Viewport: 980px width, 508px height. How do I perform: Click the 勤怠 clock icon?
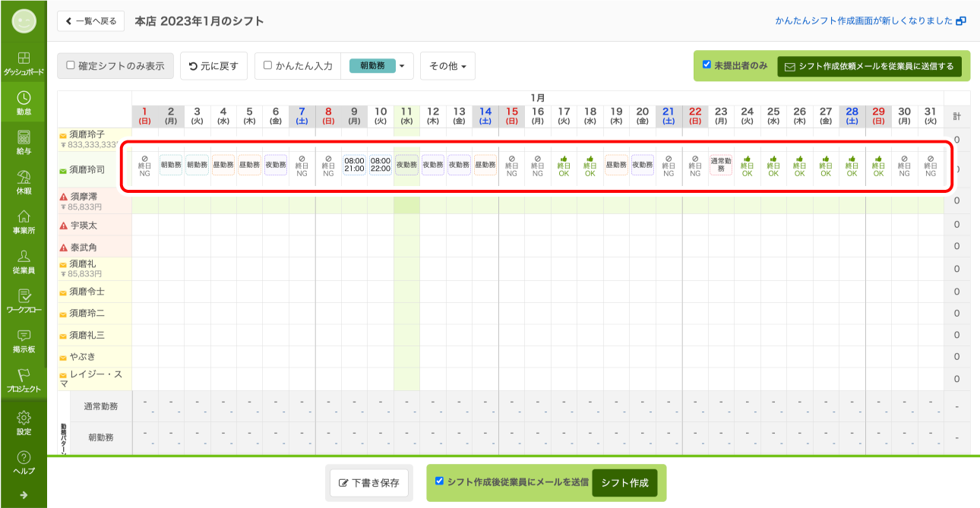[x=24, y=99]
